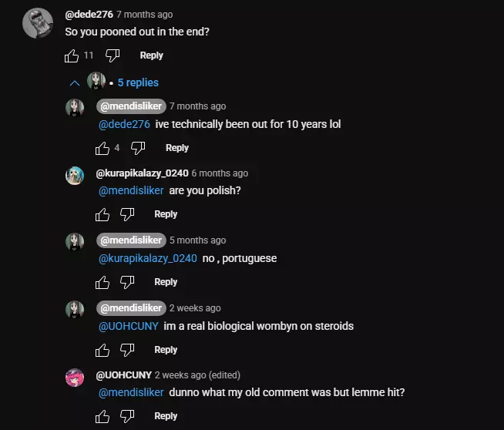Screen dimensions: 504x430
Task: Dislike the 'are you polish?' reply
Action: 128,214
